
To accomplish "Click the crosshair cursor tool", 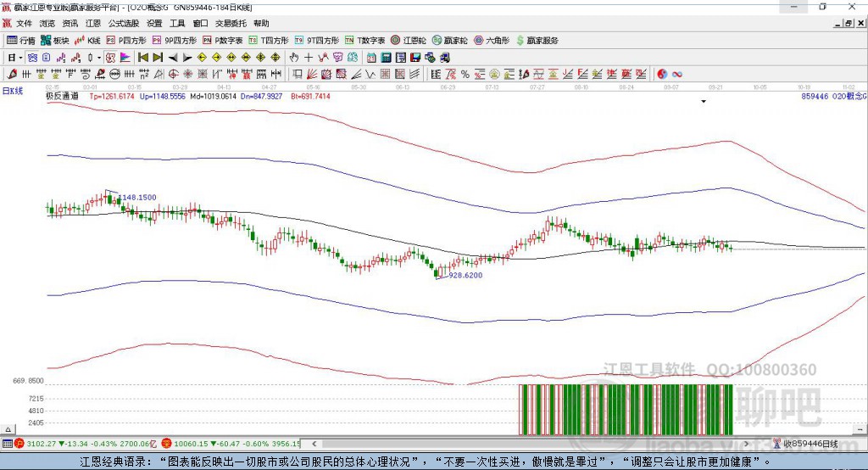I will (309, 58).
